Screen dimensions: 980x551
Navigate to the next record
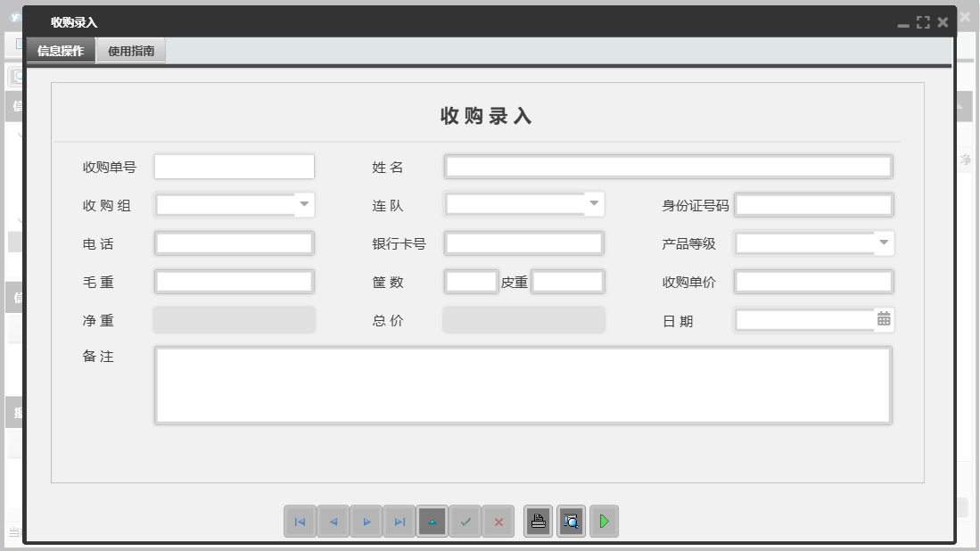click(366, 522)
